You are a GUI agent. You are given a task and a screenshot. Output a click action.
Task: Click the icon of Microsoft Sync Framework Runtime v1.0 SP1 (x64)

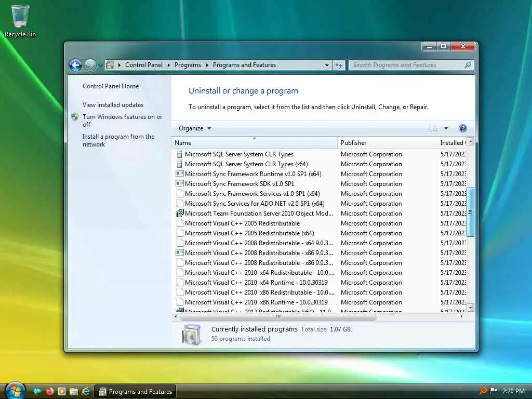pyautogui.click(x=179, y=174)
